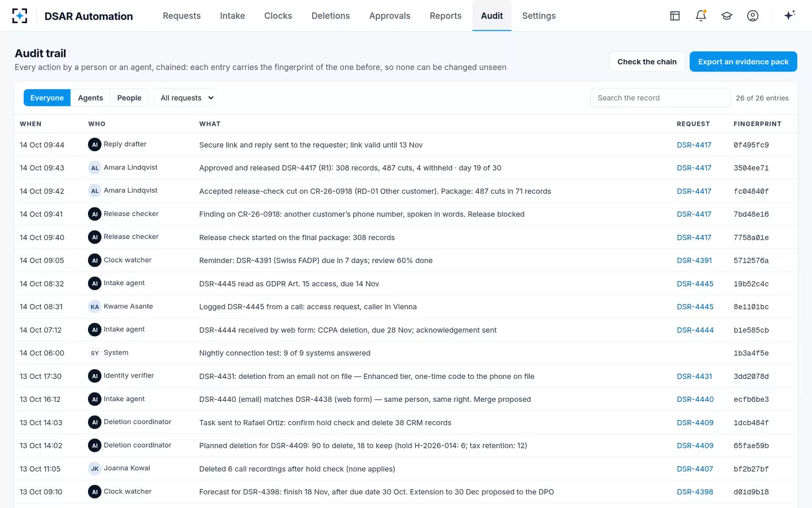Click Export an evidence pack
Image resolution: width=812 pixels, height=508 pixels.
click(x=743, y=62)
